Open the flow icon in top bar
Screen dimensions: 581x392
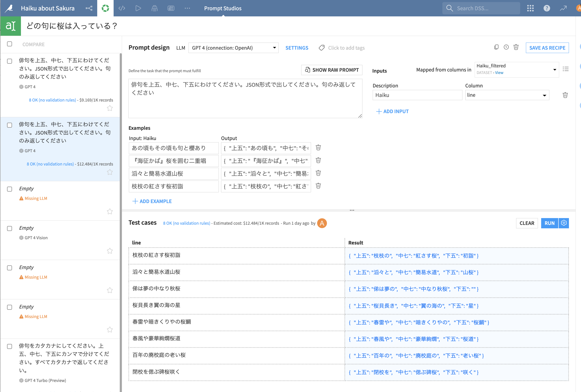coord(89,8)
